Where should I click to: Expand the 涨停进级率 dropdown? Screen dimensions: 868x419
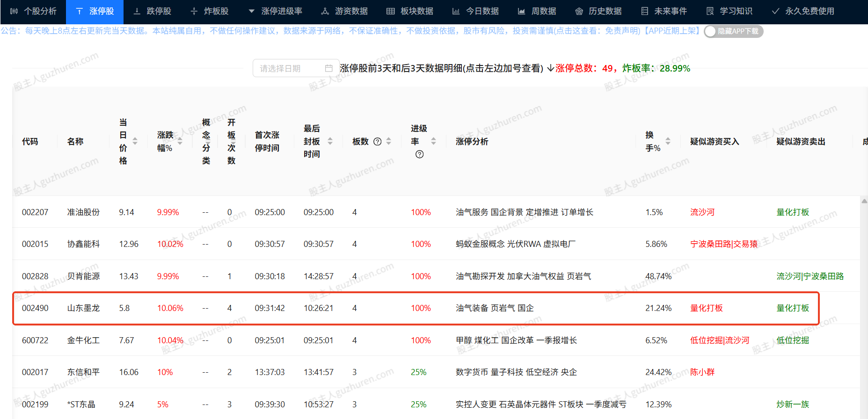click(x=275, y=11)
